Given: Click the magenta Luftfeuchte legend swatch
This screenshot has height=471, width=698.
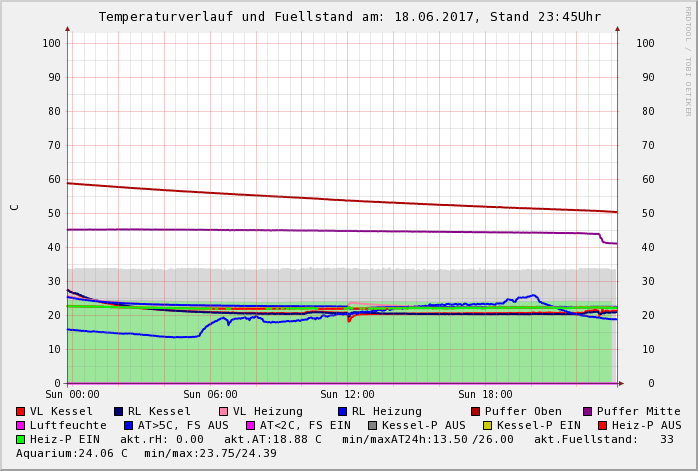Looking at the screenshot, I should point(20,426).
